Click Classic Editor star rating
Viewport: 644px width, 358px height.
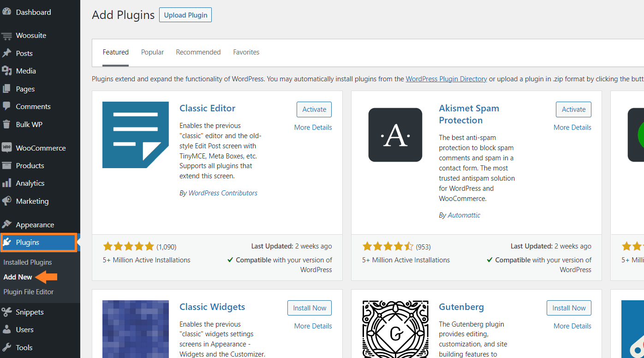128,246
